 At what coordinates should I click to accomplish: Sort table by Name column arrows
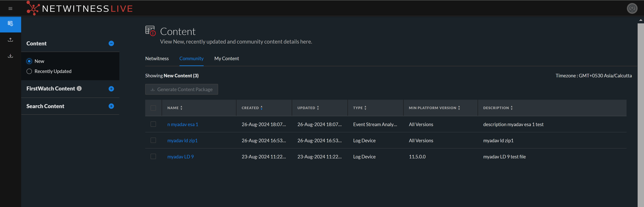click(181, 108)
